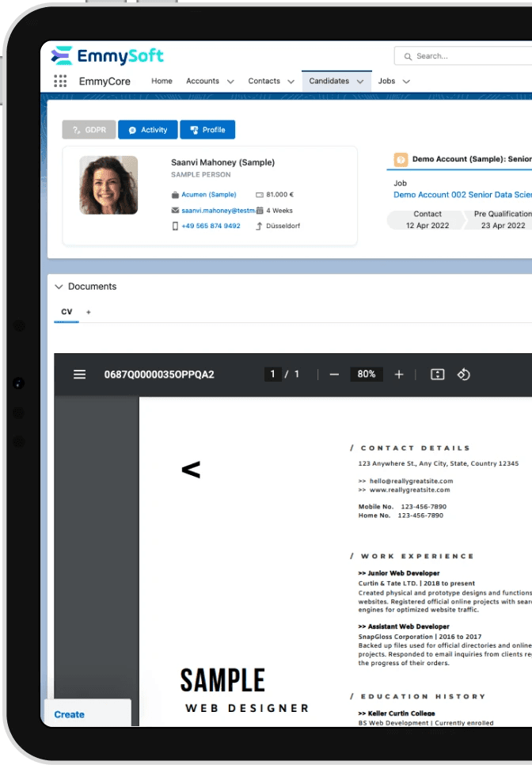532x765 pixels.
Task: Click the orange Demo Account application icon
Action: coord(401,159)
